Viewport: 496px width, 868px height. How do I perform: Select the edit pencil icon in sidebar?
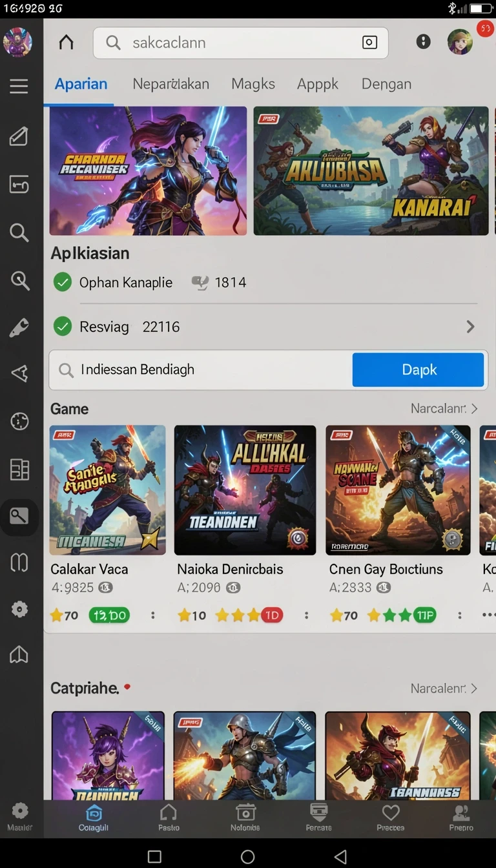pos(19,136)
